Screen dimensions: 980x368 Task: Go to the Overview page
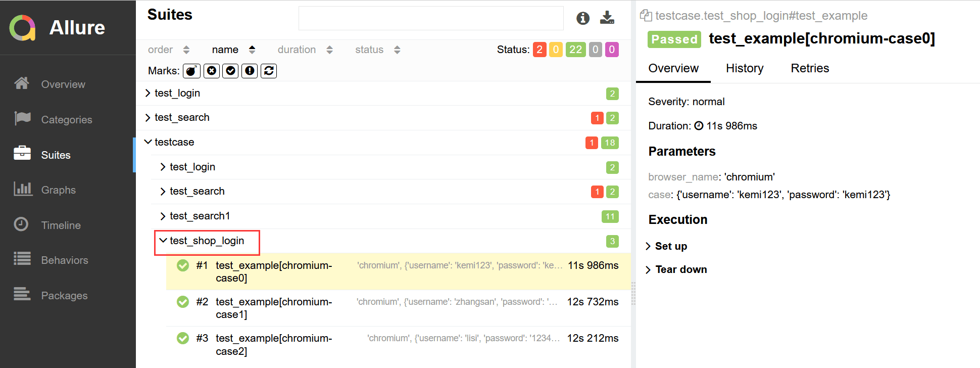pyautogui.click(x=62, y=84)
